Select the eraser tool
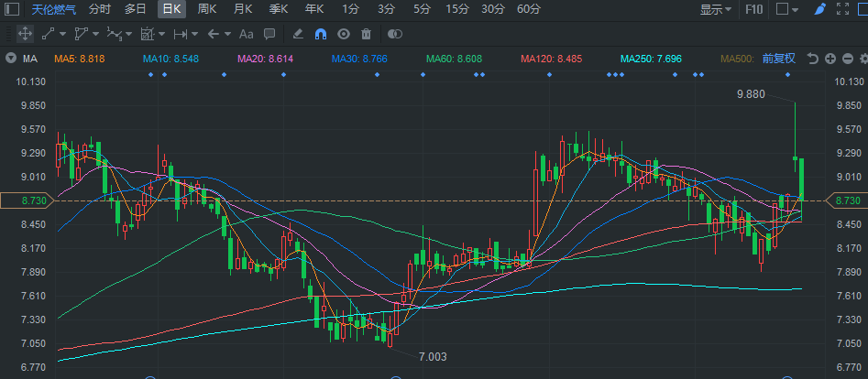 click(x=298, y=34)
